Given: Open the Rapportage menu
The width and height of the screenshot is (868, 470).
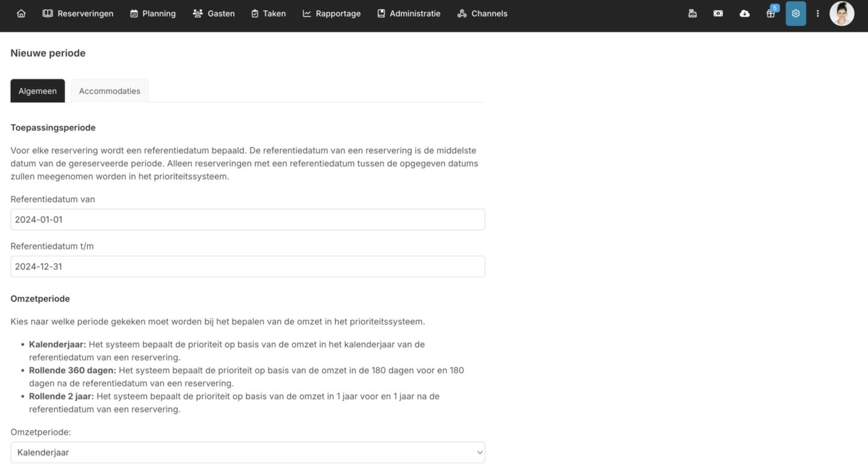Looking at the screenshot, I should click(x=331, y=13).
